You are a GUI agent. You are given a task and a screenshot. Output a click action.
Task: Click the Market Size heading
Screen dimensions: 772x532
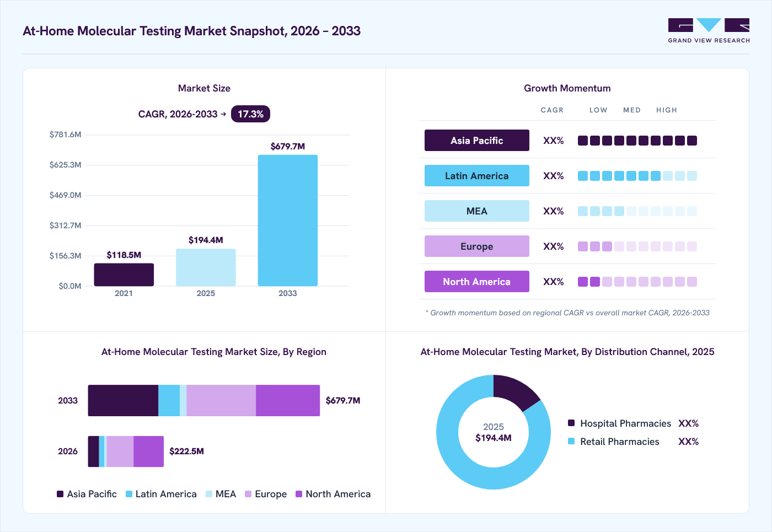coord(204,88)
